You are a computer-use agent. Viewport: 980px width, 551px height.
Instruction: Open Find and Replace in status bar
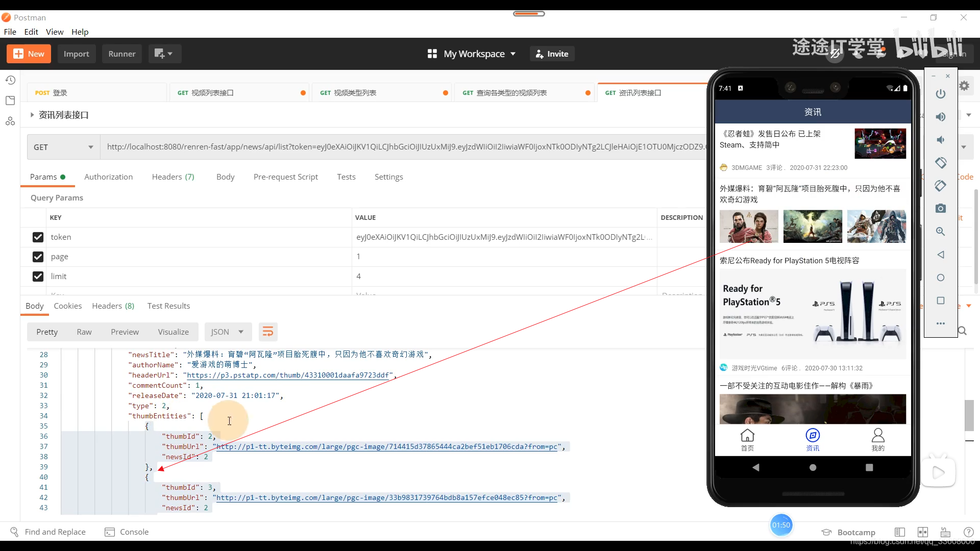click(x=48, y=532)
